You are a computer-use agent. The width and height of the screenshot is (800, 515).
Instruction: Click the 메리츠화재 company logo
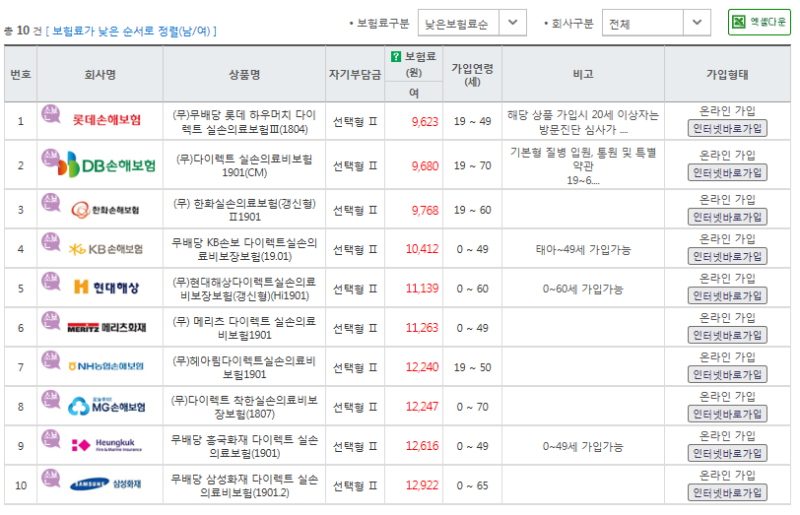point(107,327)
